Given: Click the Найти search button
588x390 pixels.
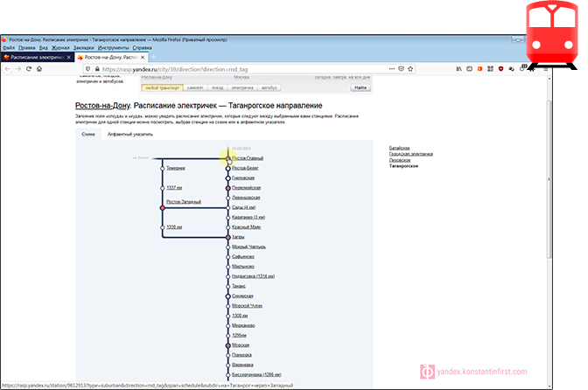Looking at the screenshot, I should [x=360, y=87].
